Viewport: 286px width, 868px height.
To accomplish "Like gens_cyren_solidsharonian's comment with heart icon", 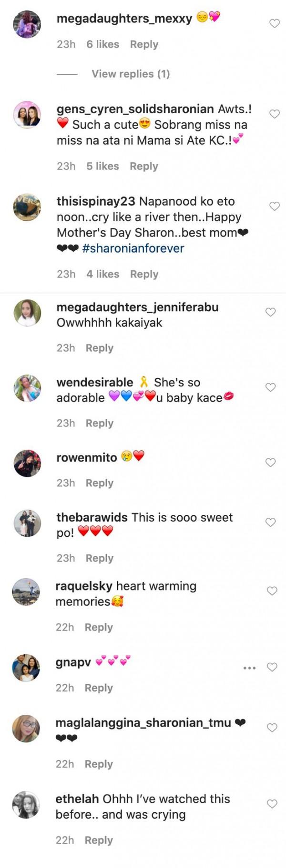I will (x=275, y=114).
